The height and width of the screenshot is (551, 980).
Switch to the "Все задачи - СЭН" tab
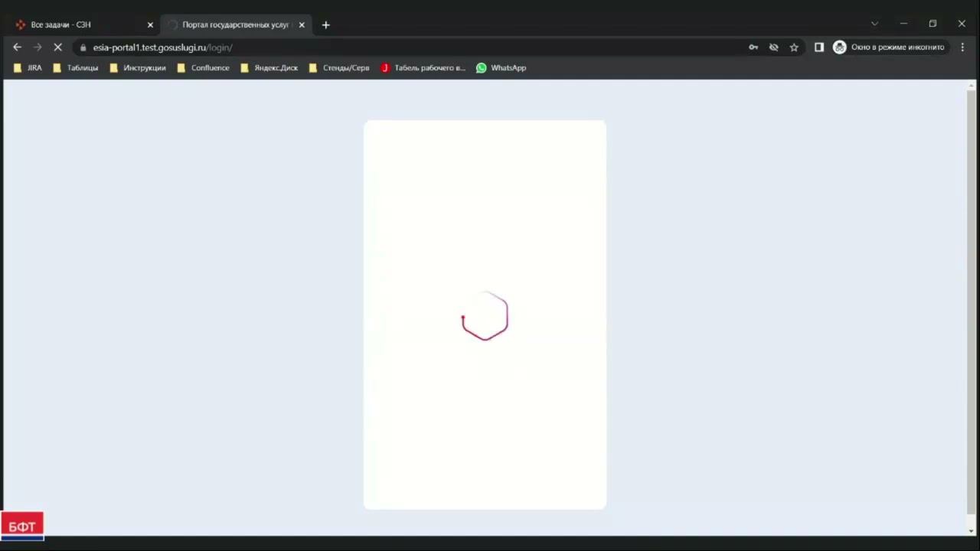pos(84,24)
